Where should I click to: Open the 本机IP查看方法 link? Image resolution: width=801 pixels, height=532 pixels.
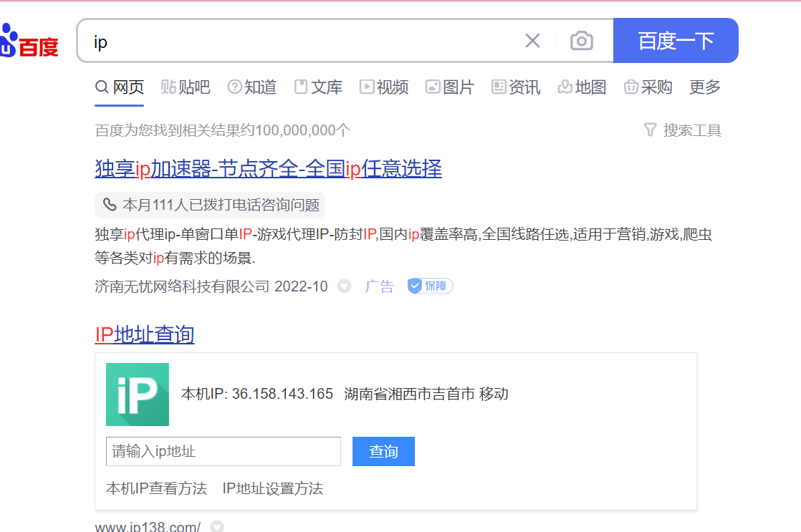point(156,488)
